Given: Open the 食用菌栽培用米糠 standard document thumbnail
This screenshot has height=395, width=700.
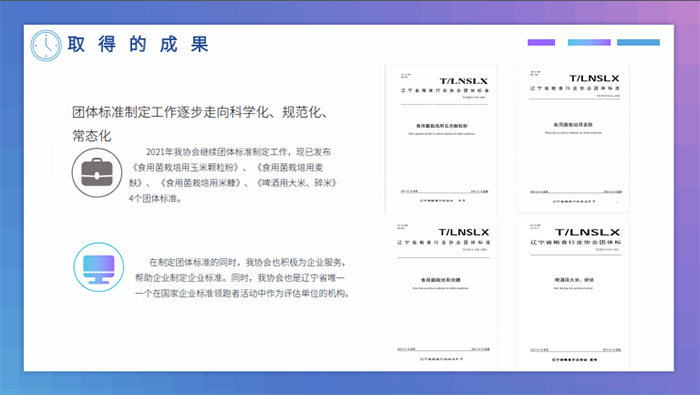Looking at the screenshot, I should (441, 294).
